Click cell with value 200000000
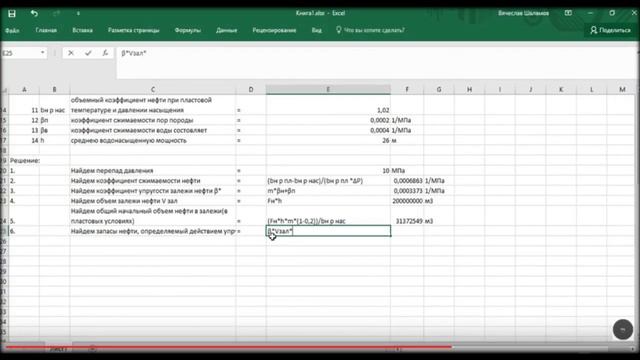The height and width of the screenshot is (360, 640). tap(407, 201)
